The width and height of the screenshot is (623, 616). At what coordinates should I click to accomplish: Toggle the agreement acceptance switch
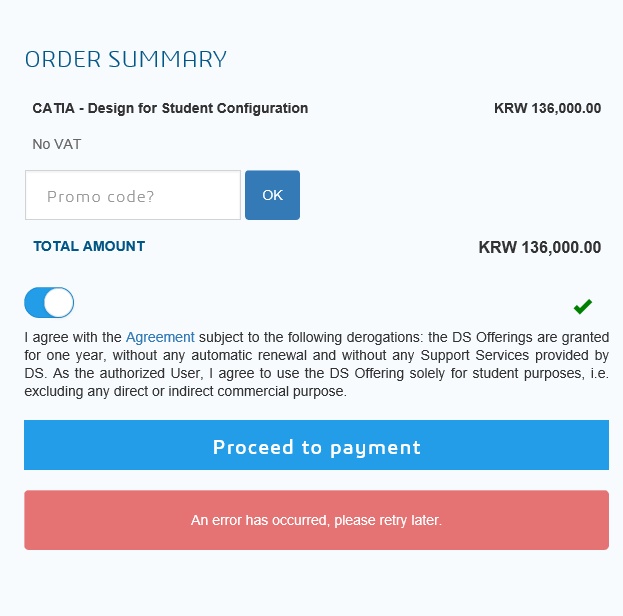49,302
